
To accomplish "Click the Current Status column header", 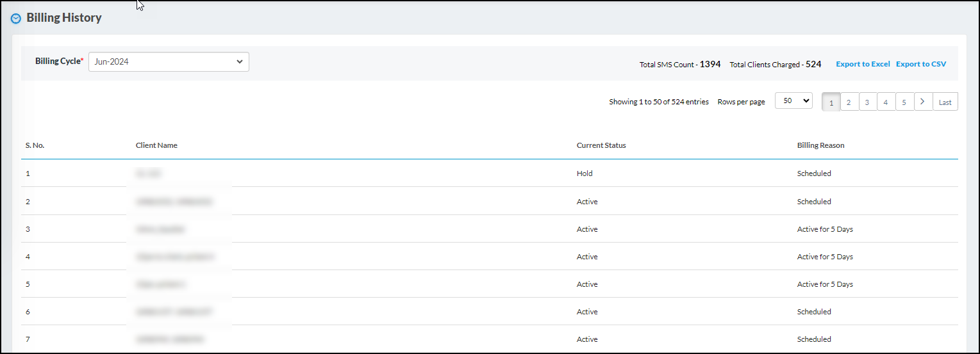I will click(601, 145).
